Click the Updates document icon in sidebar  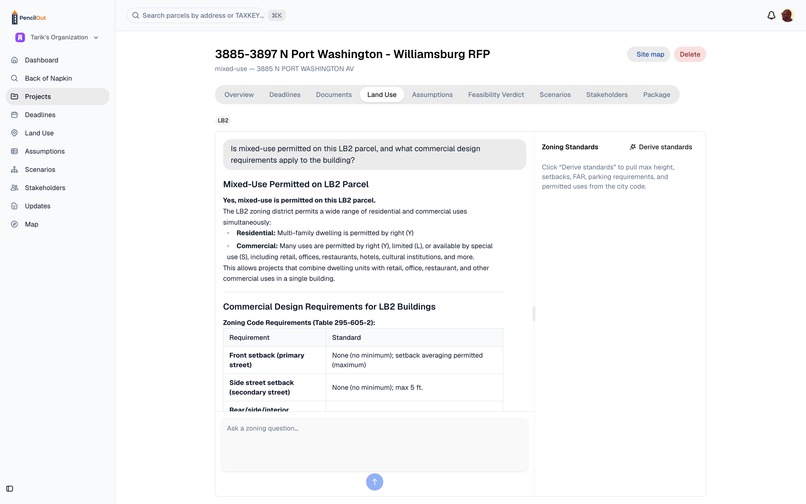point(14,206)
